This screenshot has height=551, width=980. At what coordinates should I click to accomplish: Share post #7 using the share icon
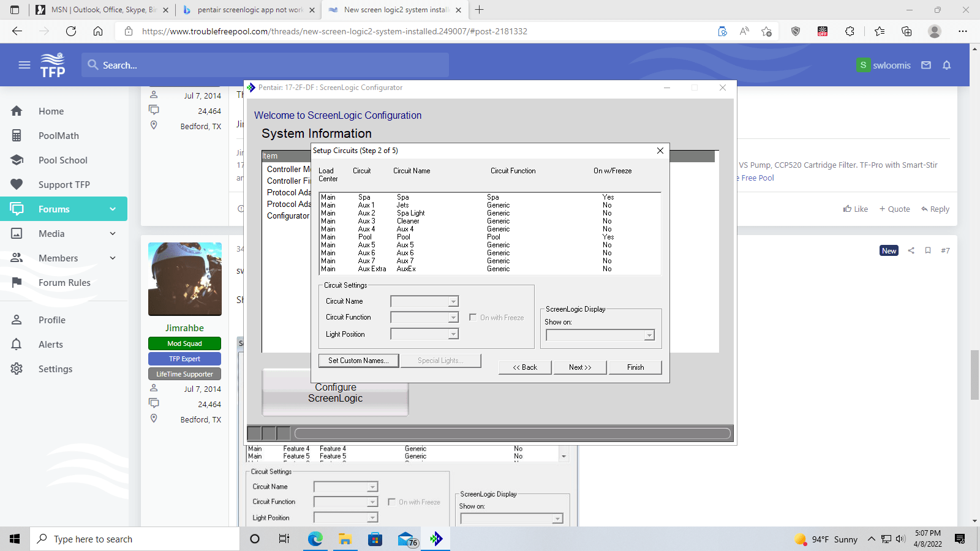(x=911, y=250)
